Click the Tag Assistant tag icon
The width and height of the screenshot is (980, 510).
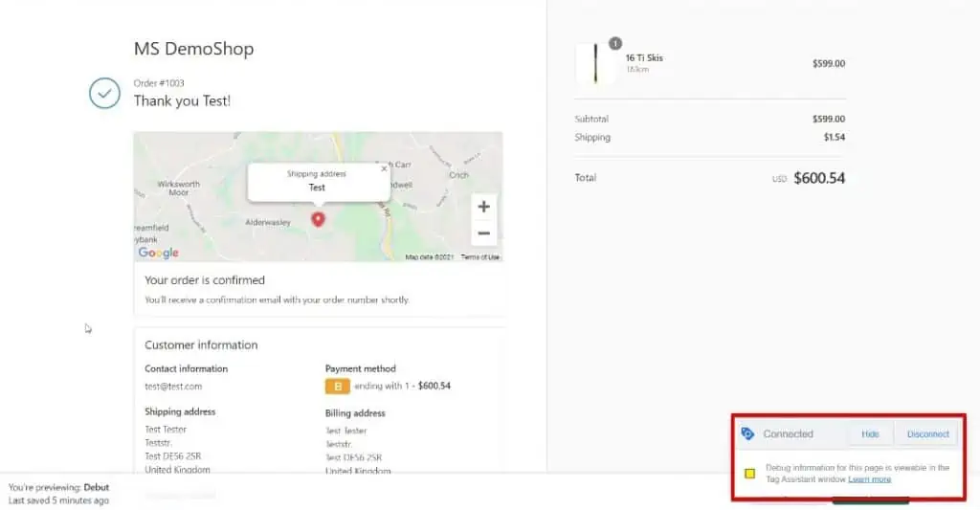tap(747, 433)
